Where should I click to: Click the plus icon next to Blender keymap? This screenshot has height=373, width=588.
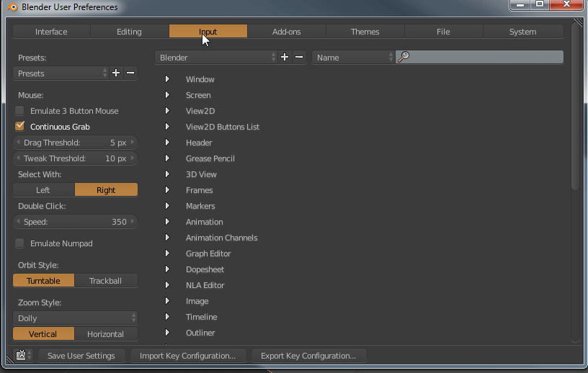click(x=285, y=57)
